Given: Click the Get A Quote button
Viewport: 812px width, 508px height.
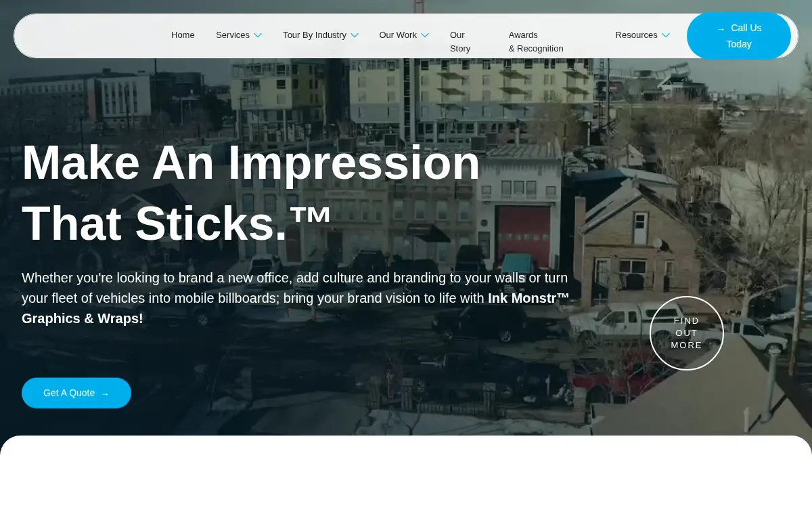Looking at the screenshot, I should point(76,393).
